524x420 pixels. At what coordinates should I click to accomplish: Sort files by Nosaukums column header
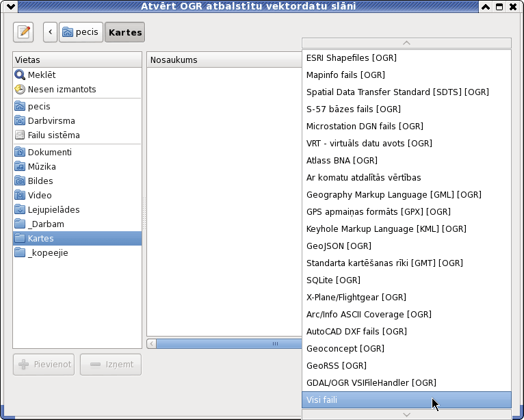[224, 60]
